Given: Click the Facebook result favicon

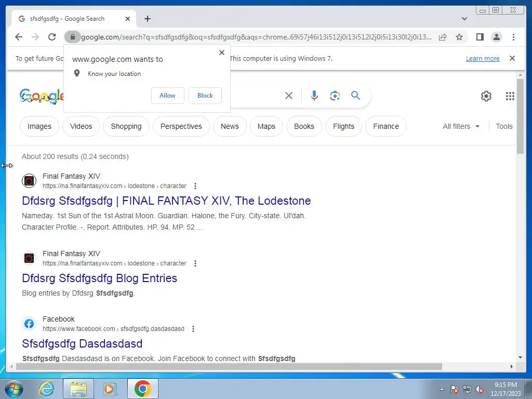Looking at the screenshot, I should coord(29,324).
